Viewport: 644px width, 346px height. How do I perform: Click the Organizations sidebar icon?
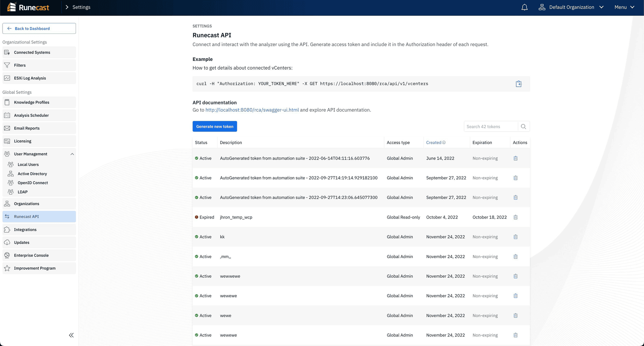point(7,204)
